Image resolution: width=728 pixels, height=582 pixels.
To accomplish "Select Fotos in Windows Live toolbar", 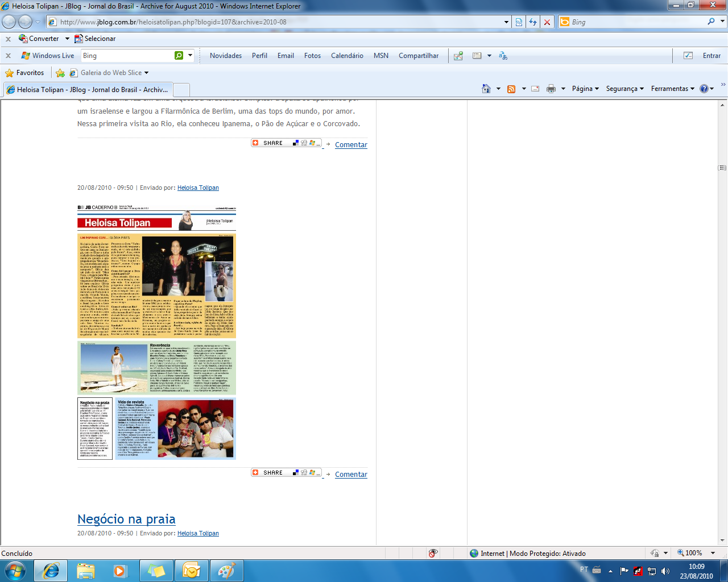I will [x=312, y=56].
